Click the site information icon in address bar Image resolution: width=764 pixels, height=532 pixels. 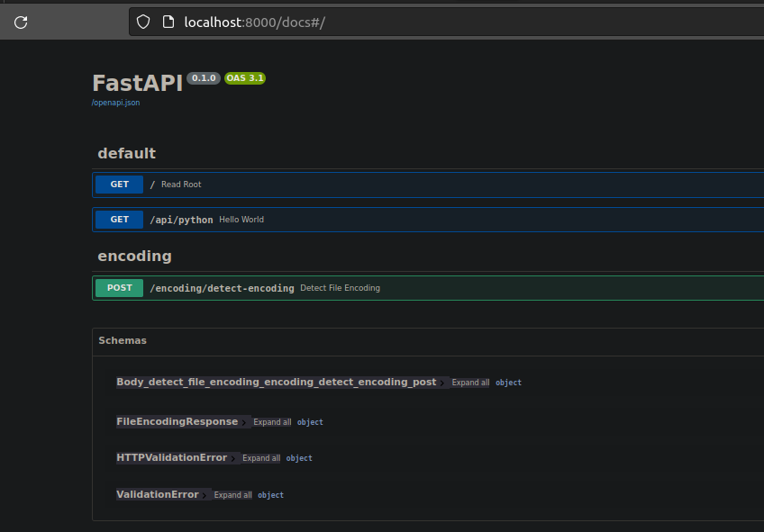pos(168,23)
